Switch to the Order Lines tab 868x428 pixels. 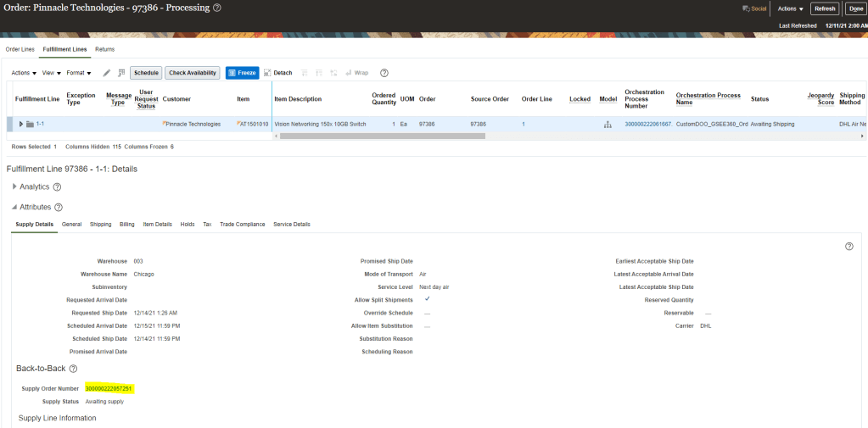[x=20, y=49]
